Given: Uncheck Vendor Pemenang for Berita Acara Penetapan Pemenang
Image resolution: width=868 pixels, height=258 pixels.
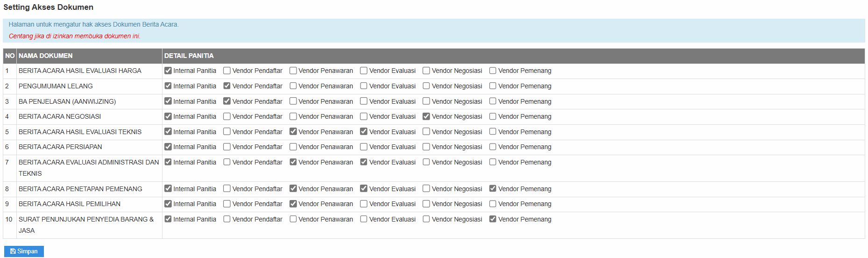Looking at the screenshot, I should 493,188.
